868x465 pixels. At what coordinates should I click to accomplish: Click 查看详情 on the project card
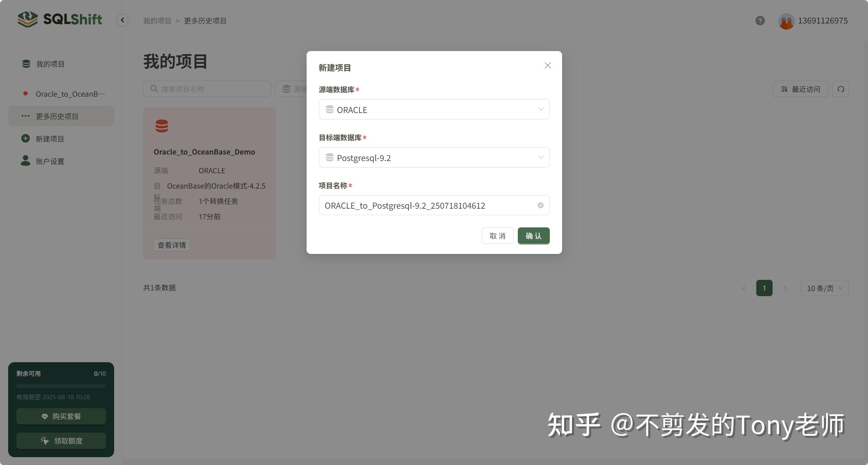172,245
